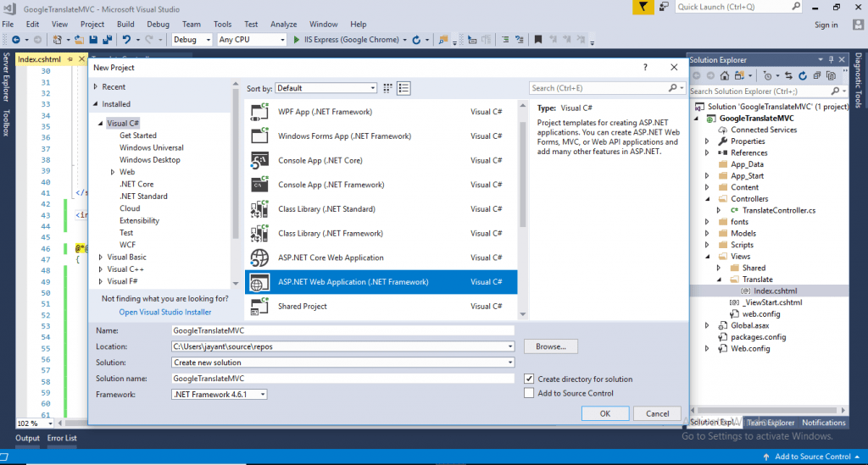868x465 pixels.
Task: Click search magnifier icon in template search
Action: pos(672,88)
